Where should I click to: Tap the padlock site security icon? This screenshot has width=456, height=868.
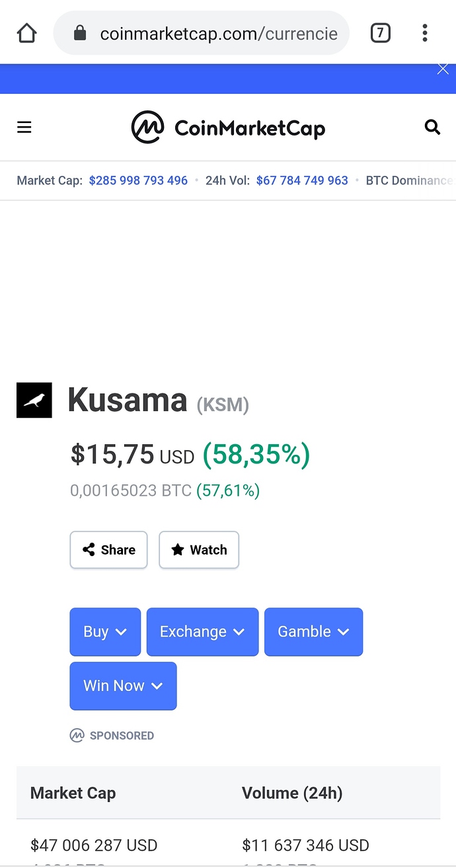pos(80,33)
